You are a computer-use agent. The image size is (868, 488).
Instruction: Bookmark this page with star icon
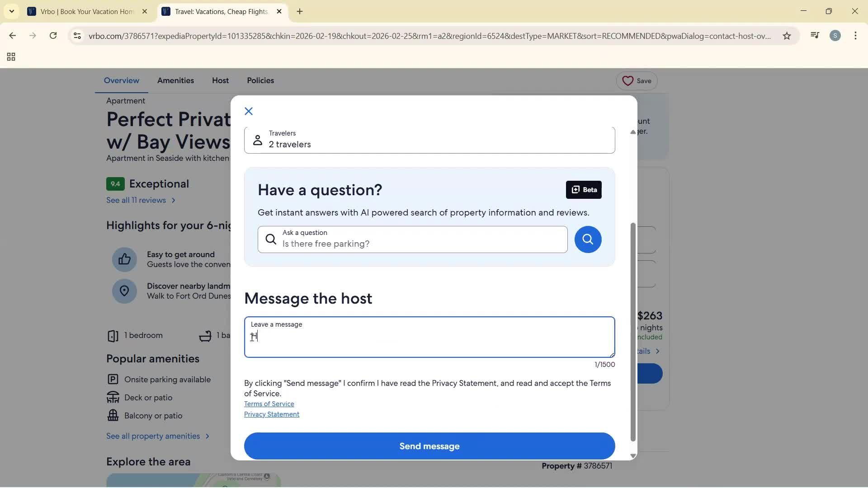[x=787, y=36]
